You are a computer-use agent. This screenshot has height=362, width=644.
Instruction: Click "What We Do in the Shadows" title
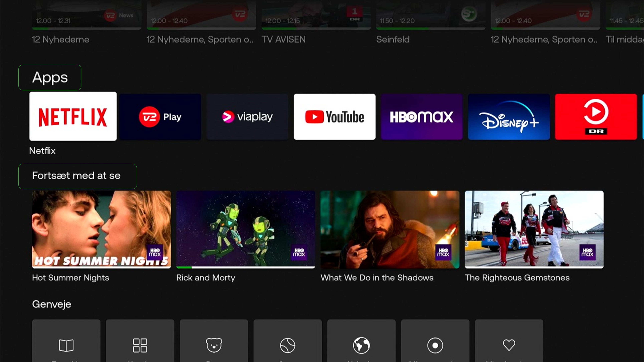point(377,278)
